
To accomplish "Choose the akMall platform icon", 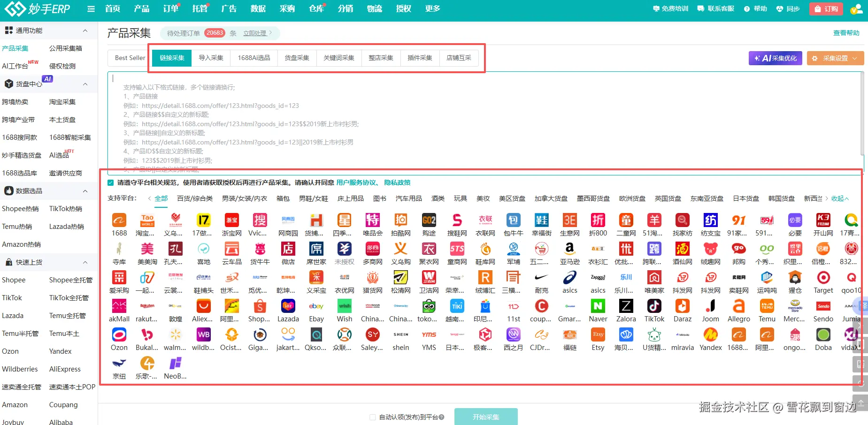I will tap(119, 306).
